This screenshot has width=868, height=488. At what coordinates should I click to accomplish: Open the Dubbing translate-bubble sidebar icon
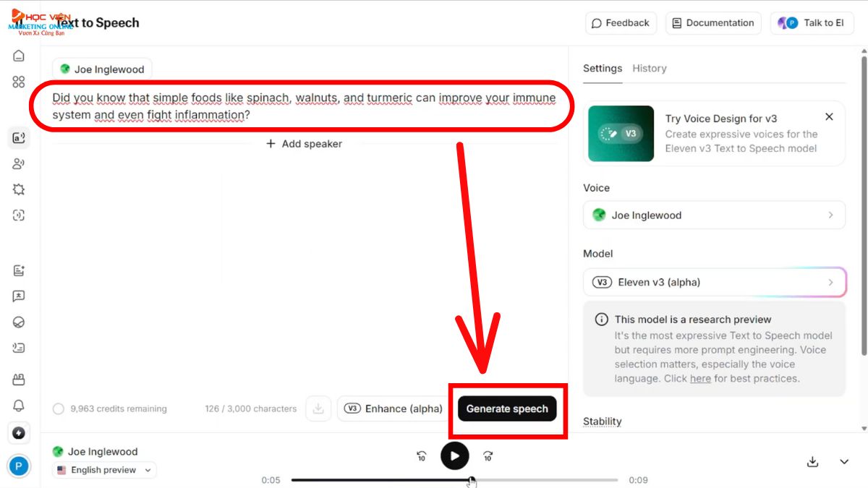[x=19, y=296]
